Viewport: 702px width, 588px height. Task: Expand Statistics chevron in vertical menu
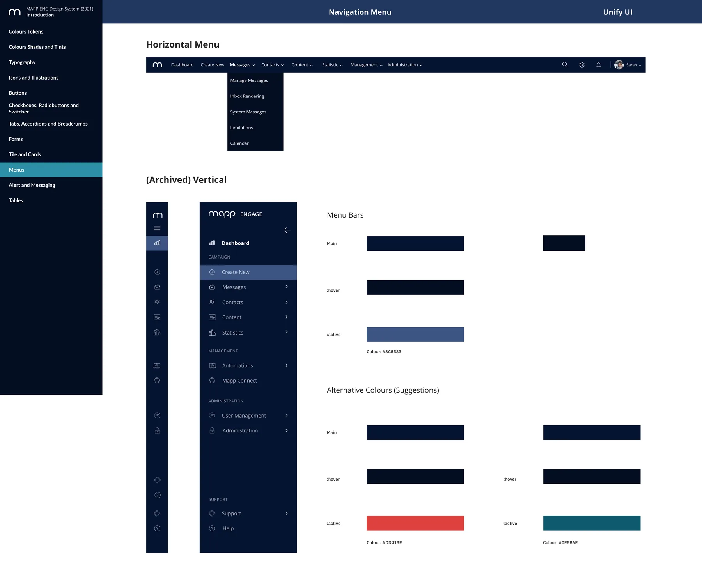click(287, 332)
